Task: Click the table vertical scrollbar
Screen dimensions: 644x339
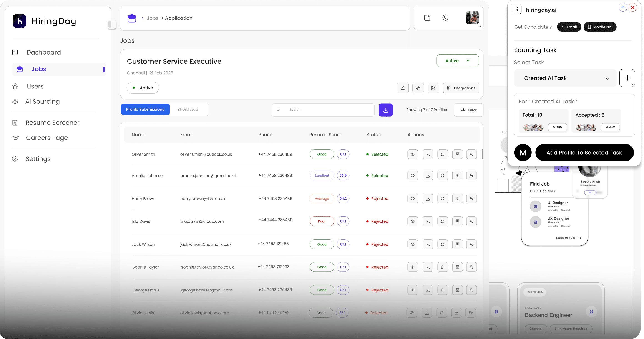Action: [482, 154]
